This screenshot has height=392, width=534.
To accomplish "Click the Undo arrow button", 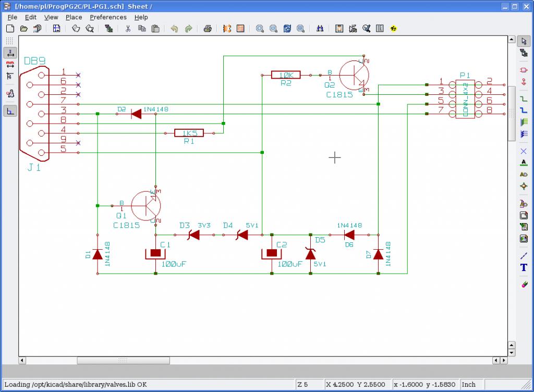I will click(x=174, y=29).
